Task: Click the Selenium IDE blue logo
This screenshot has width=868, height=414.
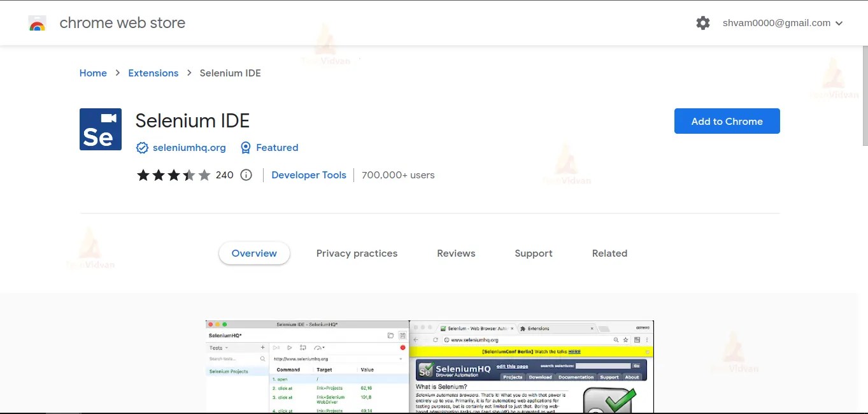Action: pyautogui.click(x=101, y=129)
